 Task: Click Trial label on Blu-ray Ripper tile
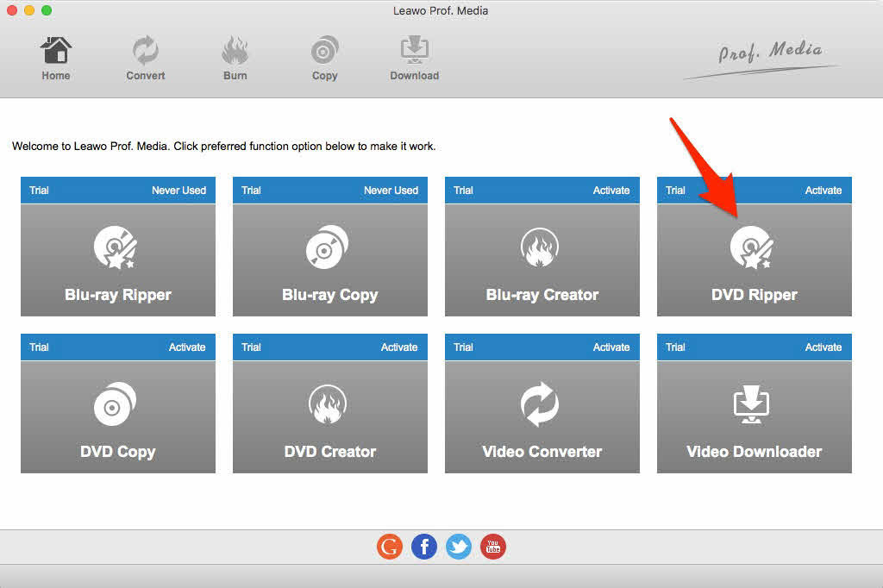(39, 191)
